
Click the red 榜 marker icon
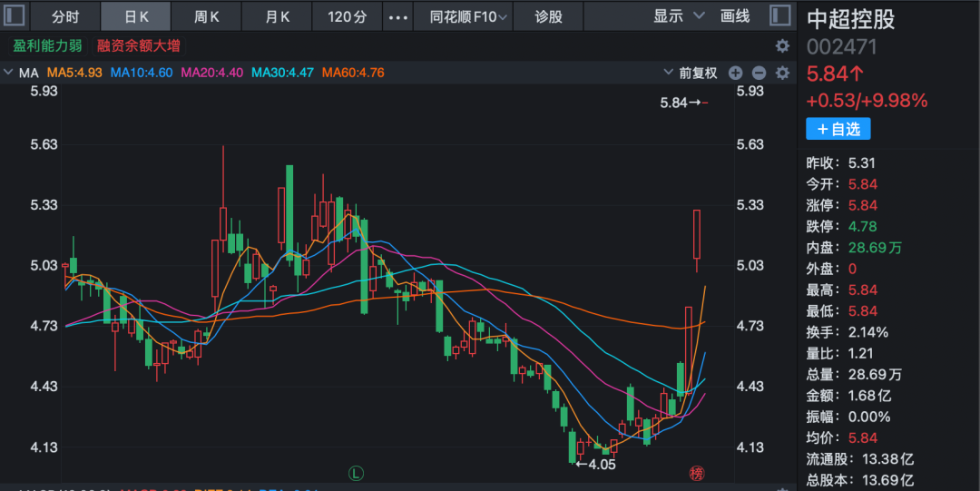(x=696, y=473)
